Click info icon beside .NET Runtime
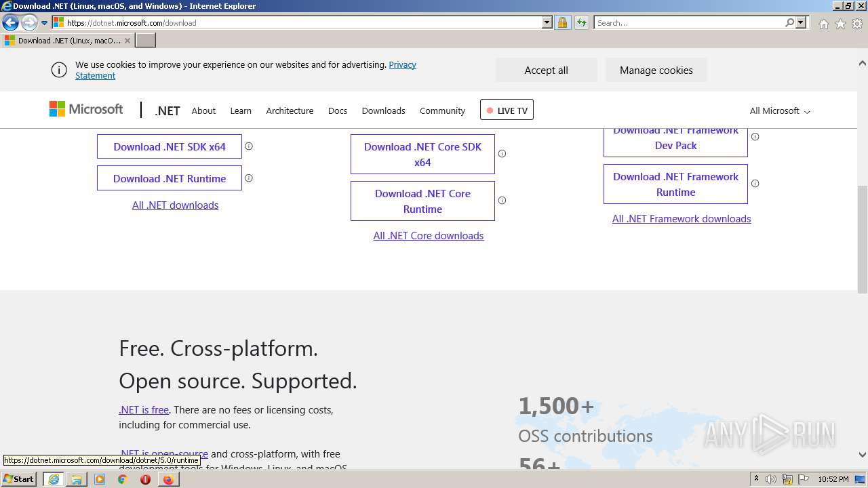 249,178
